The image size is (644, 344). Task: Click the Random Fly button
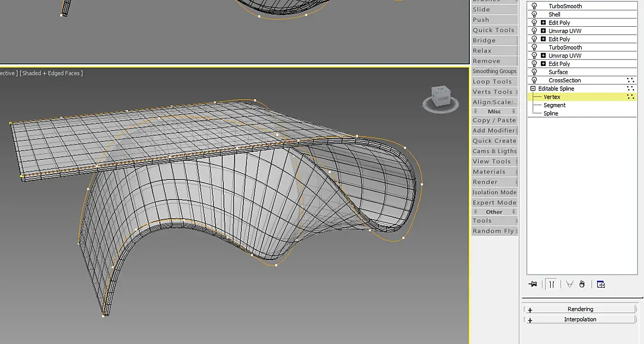click(x=494, y=231)
